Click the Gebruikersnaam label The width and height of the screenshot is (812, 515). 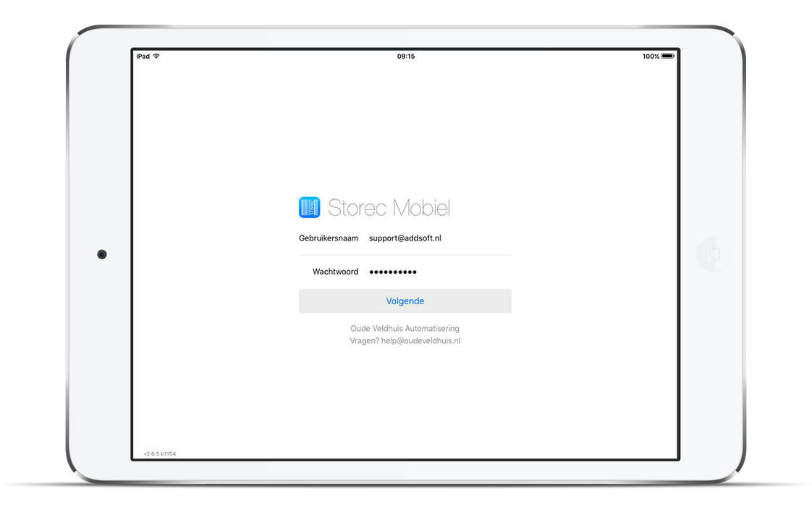pyautogui.click(x=329, y=238)
